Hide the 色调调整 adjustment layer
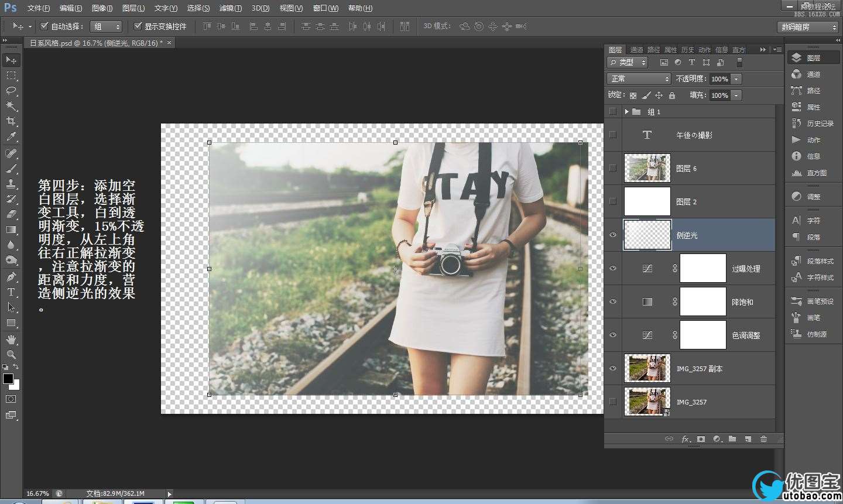 [x=613, y=335]
